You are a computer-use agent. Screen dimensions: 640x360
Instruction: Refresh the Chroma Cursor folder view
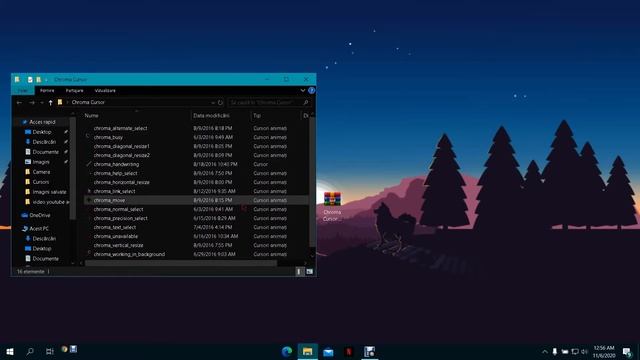coord(220,102)
